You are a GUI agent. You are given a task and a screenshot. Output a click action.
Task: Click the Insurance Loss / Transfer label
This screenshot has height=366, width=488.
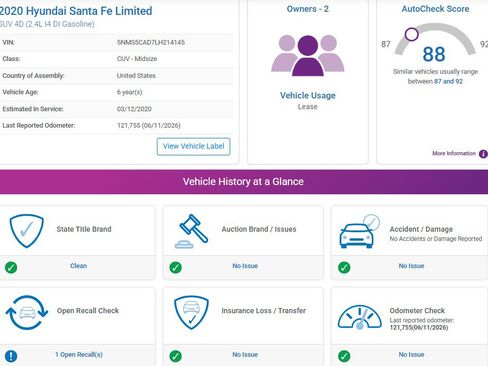(264, 310)
